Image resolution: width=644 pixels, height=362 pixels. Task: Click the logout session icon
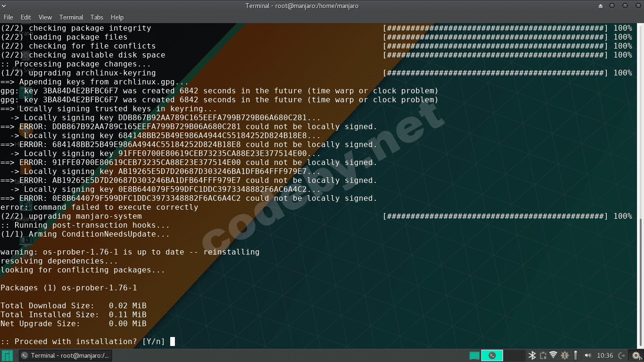[x=622, y=355]
